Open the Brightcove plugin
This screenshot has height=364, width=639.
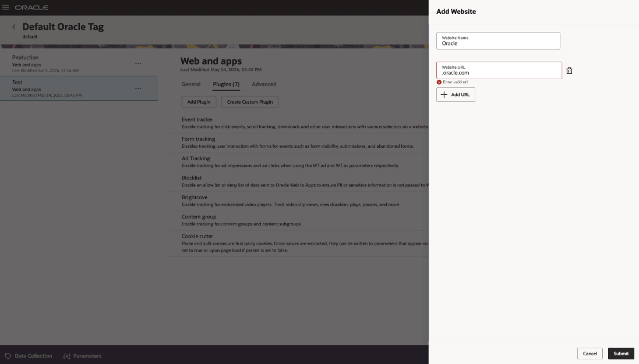(x=298, y=200)
